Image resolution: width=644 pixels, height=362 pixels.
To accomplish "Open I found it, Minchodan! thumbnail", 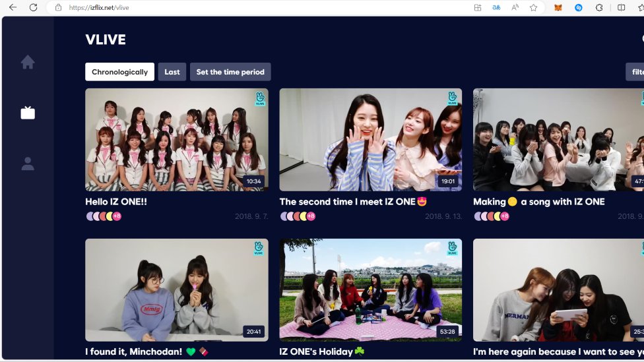I will (x=177, y=289).
